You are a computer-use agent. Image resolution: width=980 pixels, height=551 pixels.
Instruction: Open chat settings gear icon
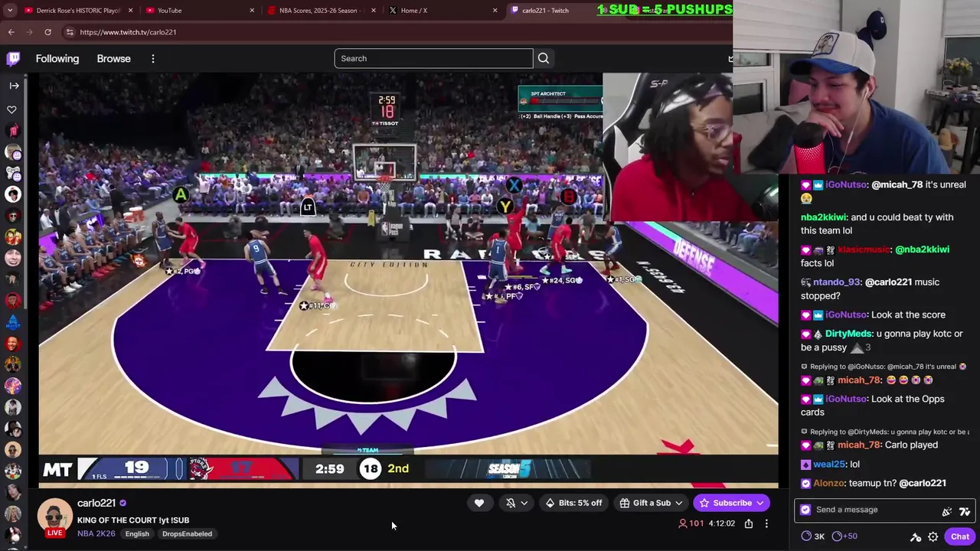(x=933, y=536)
